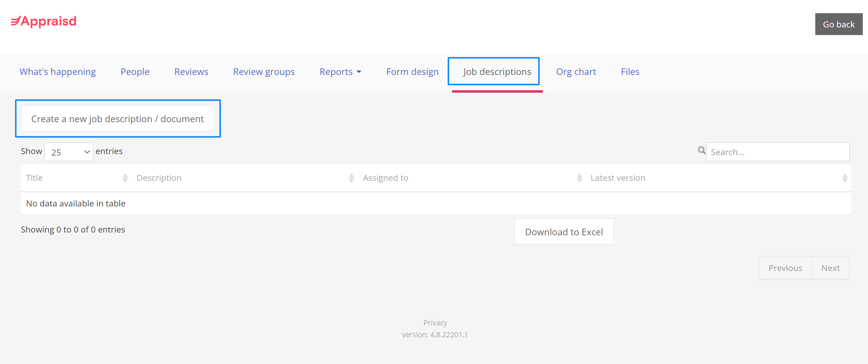Click the Latest version column header
The height and width of the screenshot is (364, 868).
718,178
